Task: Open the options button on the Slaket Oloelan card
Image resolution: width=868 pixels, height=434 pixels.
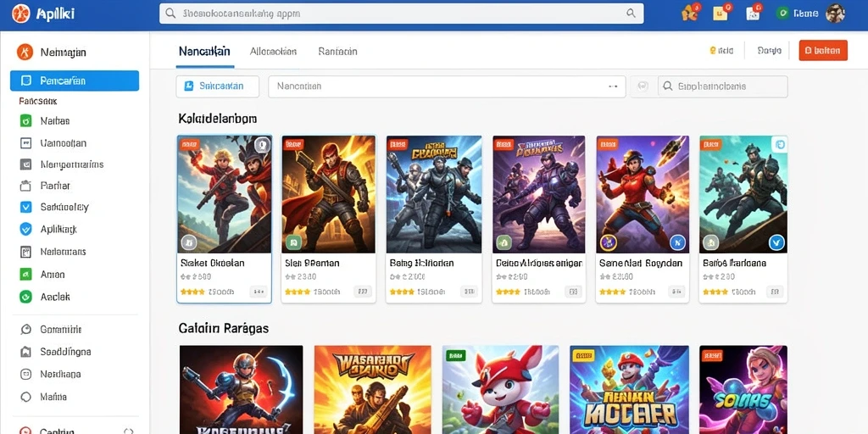Action: (259, 292)
